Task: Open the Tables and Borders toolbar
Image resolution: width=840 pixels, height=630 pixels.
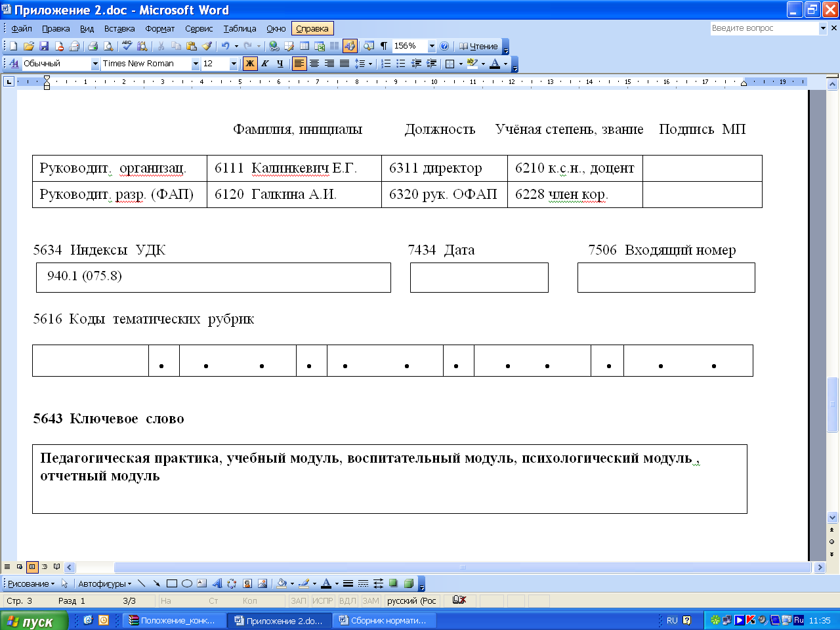Action: 289,46
